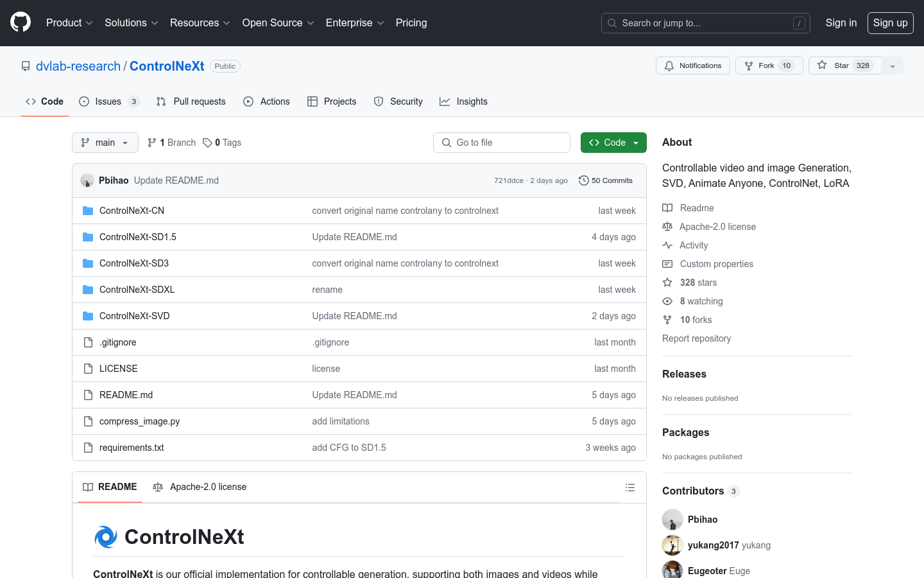The width and height of the screenshot is (924, 578).
Task: Switch to Pull requests tab
Action: pos(191,101)
